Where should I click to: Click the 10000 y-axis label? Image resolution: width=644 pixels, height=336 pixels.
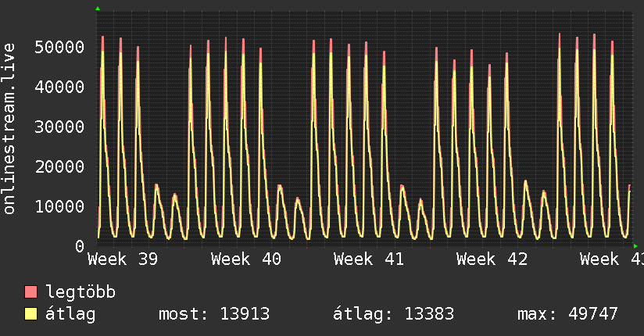(x=59, y=206)
